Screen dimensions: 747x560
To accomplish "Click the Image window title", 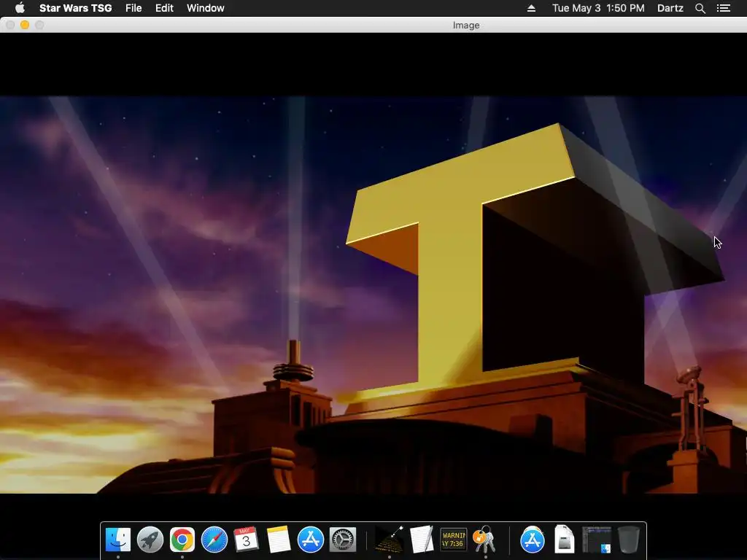I will 466,26.
